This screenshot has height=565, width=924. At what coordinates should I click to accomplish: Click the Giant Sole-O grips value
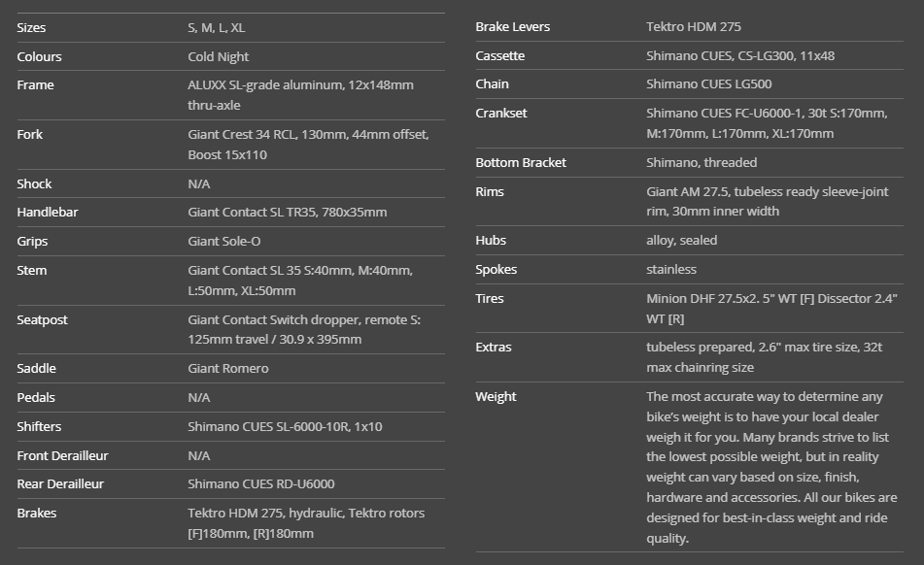(223, 242)
